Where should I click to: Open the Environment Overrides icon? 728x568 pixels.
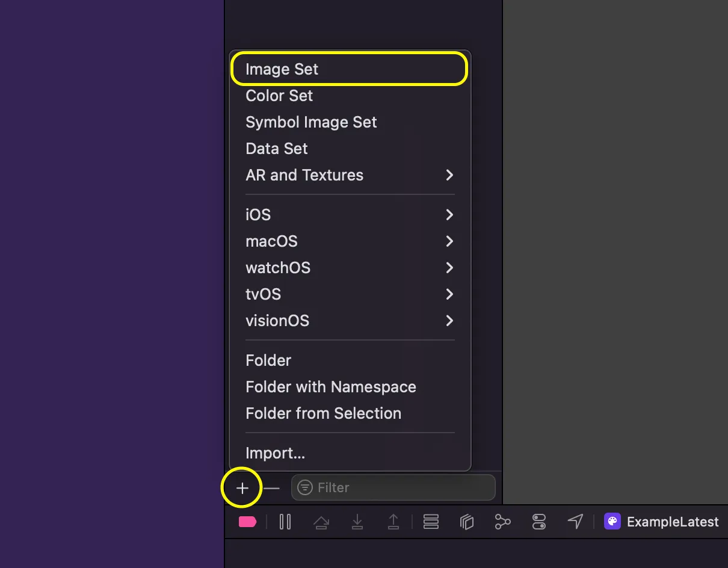(539, 522)
